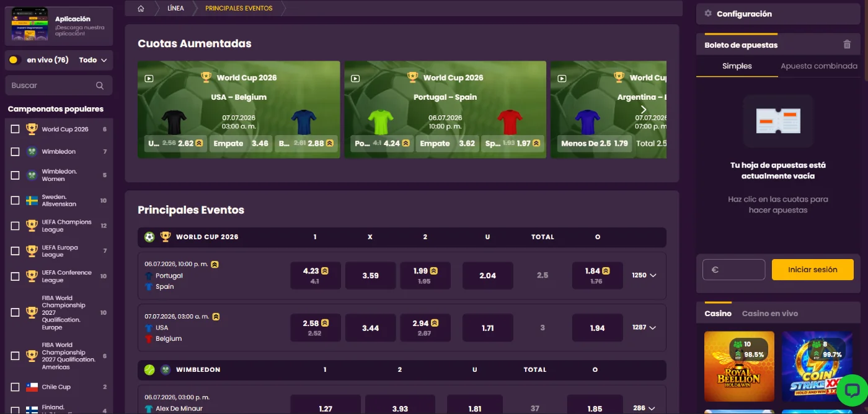Viewport: 868px width, 414px height.
Task: Switch to Simples bet tab
Action: pos(737,66)
